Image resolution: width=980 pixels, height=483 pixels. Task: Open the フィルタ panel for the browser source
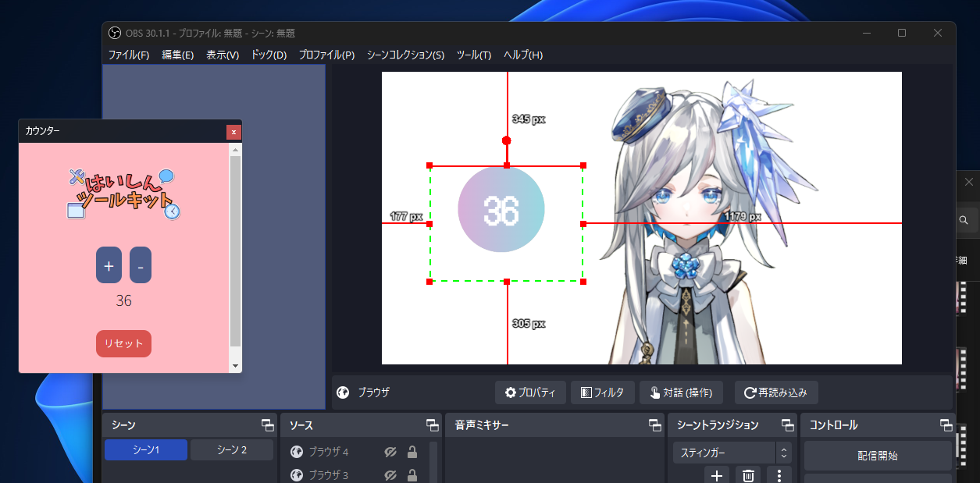pos(602,392)
